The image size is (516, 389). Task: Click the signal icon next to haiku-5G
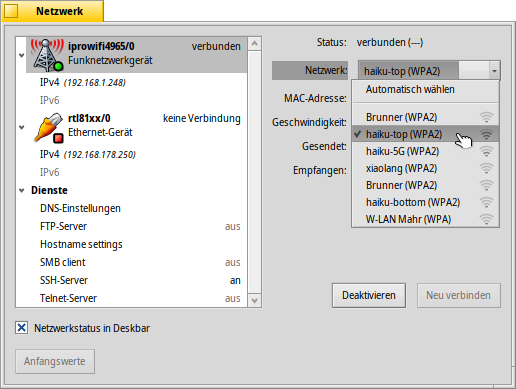(486, 151)
